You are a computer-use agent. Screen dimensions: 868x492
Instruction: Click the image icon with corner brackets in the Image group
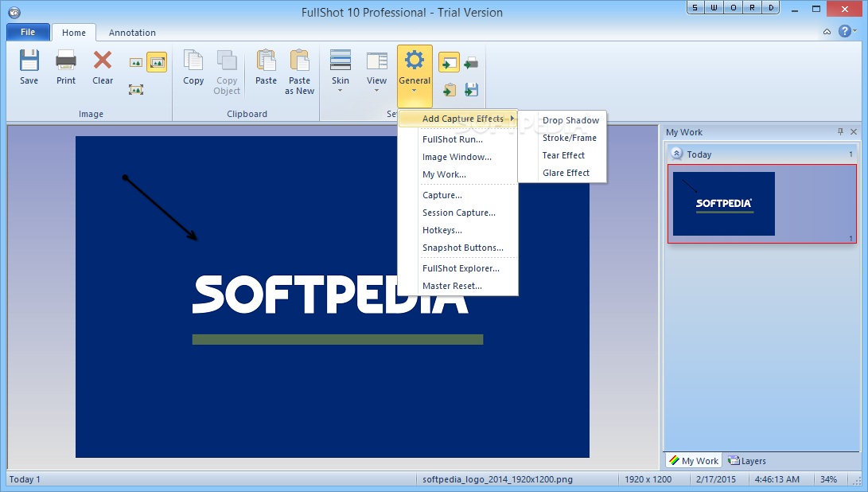[136, 89]
